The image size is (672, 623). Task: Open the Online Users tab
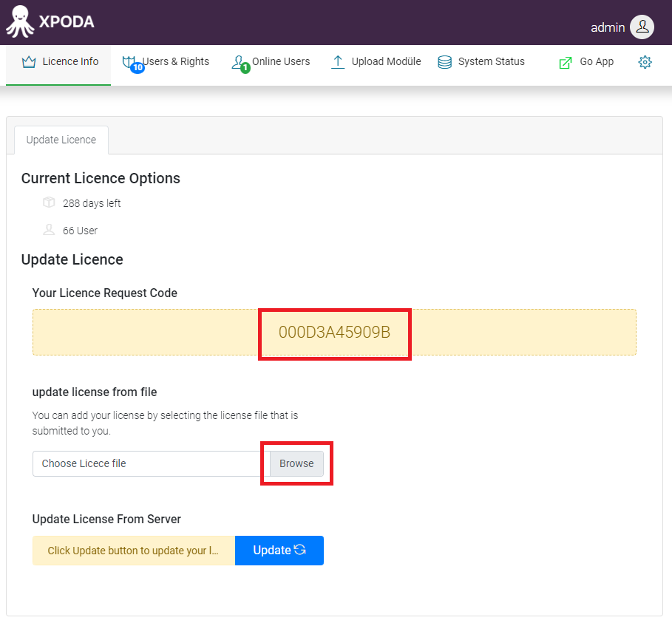(271, 62)
